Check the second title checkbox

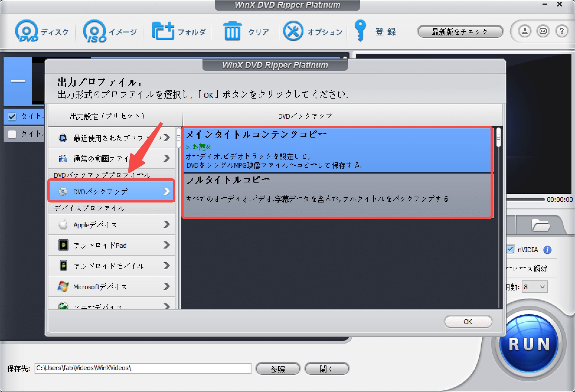tap(12, 134)
